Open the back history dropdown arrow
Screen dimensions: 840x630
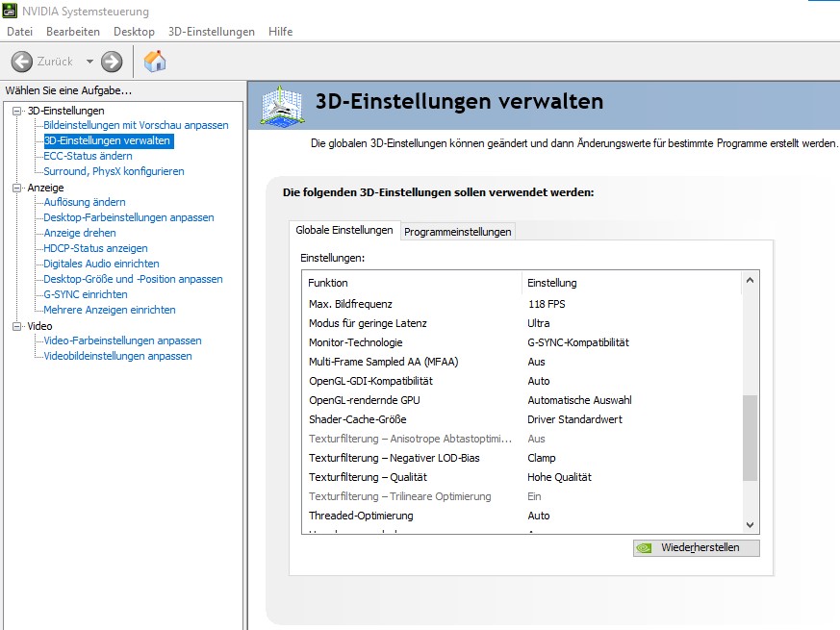(x=89, y=62)
